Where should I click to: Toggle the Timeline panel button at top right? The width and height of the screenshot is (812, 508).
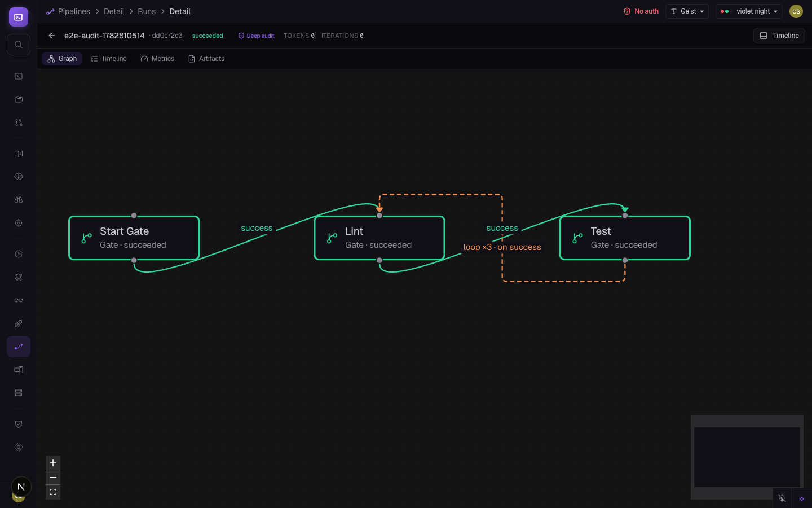tap(779, 36)
